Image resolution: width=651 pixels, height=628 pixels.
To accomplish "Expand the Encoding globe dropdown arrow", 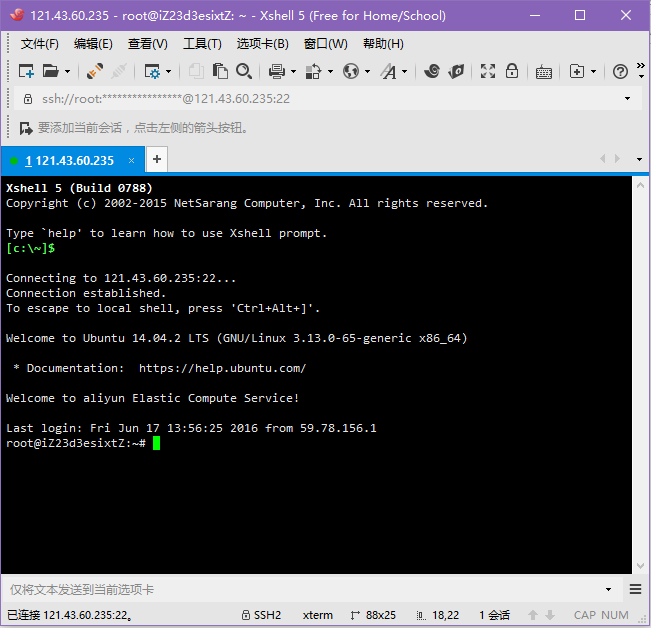I will (367, 72).
